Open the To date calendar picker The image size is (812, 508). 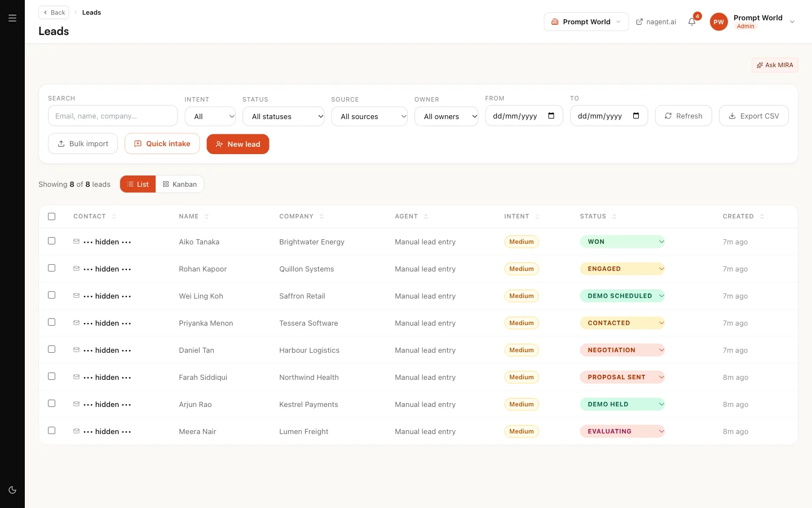pos(636,116)
